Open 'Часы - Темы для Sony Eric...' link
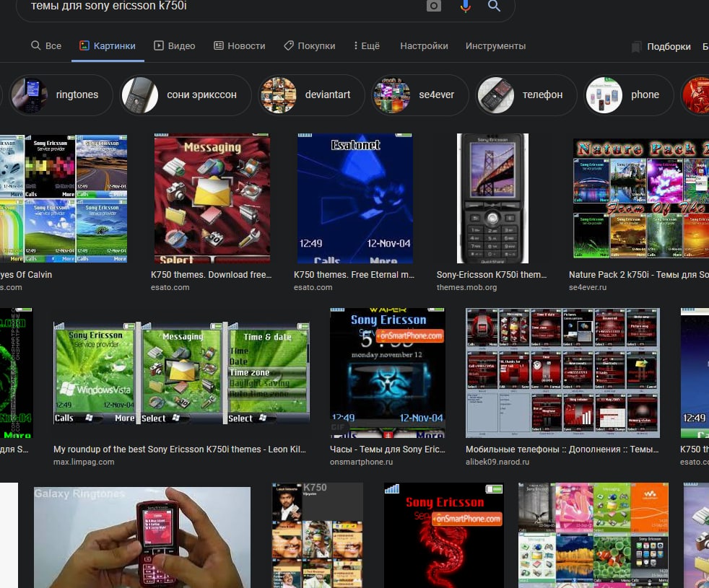 click(x=388, y=449)
